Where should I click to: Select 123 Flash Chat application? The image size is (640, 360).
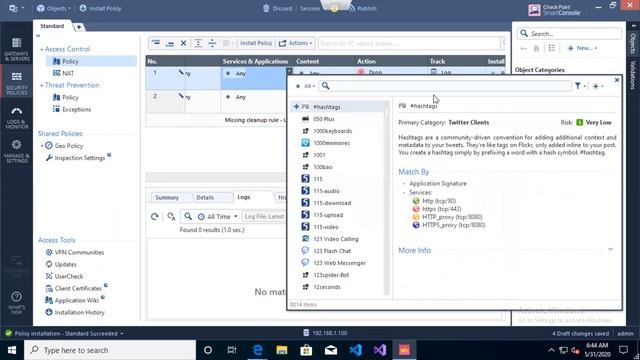click(x=338, y=251)
